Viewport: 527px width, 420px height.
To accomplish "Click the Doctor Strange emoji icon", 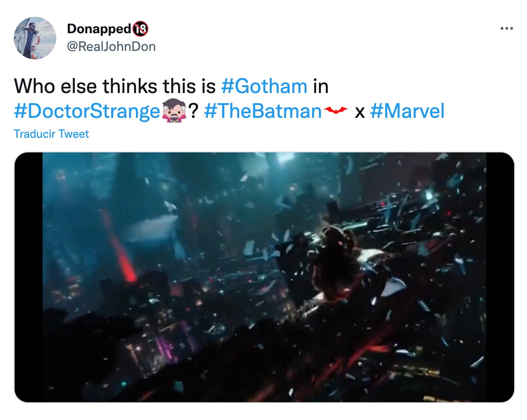I will click(x=174, y=112).
